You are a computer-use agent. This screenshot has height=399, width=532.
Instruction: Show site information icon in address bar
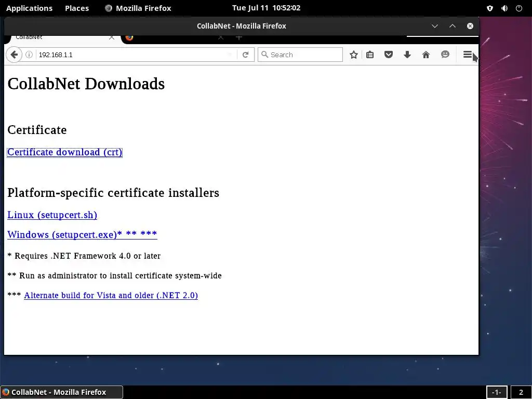(x=29, y=55)
